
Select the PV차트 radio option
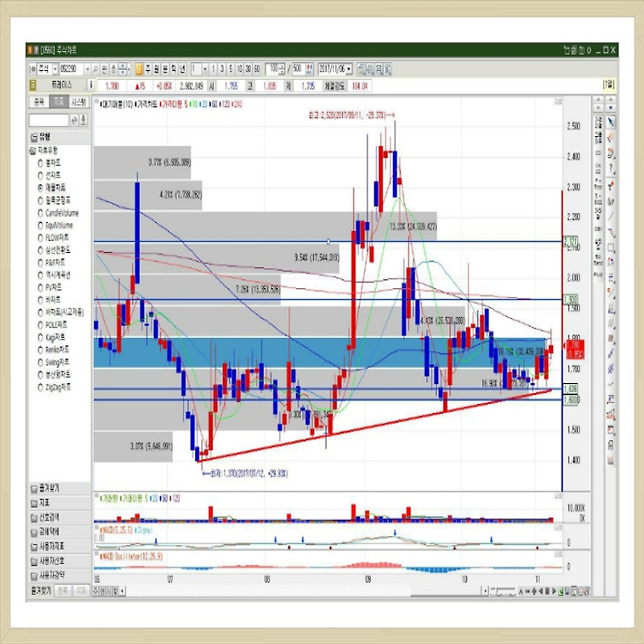point(40,288)
